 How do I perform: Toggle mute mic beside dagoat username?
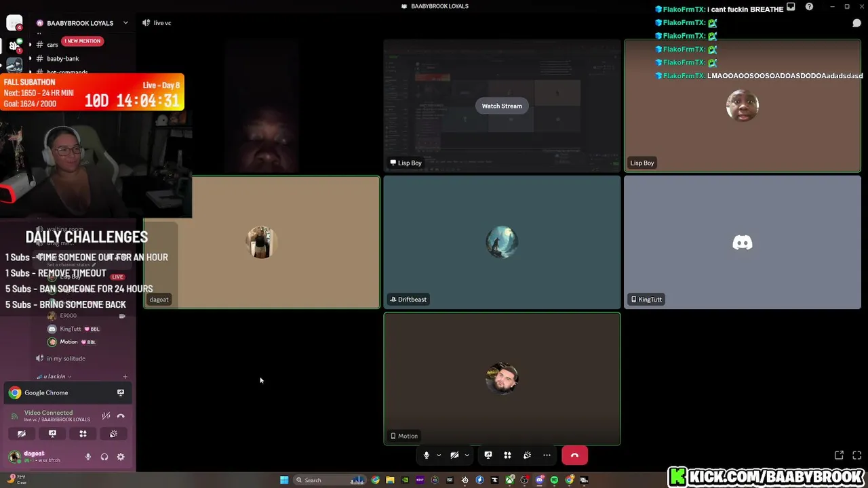88,457
